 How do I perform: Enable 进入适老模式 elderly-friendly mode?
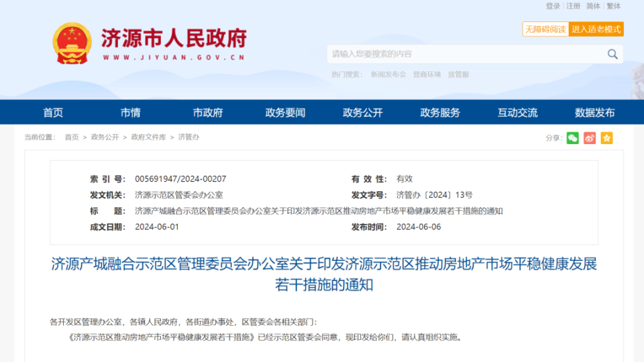pyautogui.click(x=596, y=29)
